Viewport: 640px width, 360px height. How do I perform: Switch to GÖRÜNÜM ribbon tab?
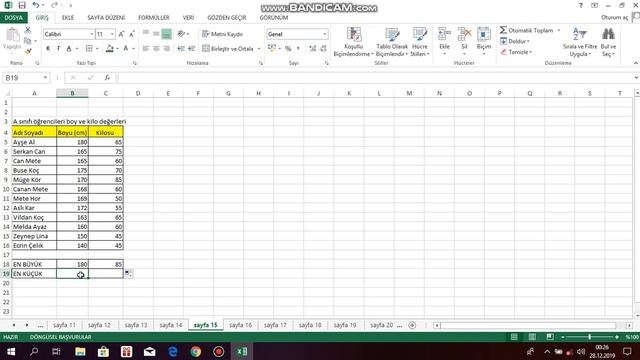[273, 18]
